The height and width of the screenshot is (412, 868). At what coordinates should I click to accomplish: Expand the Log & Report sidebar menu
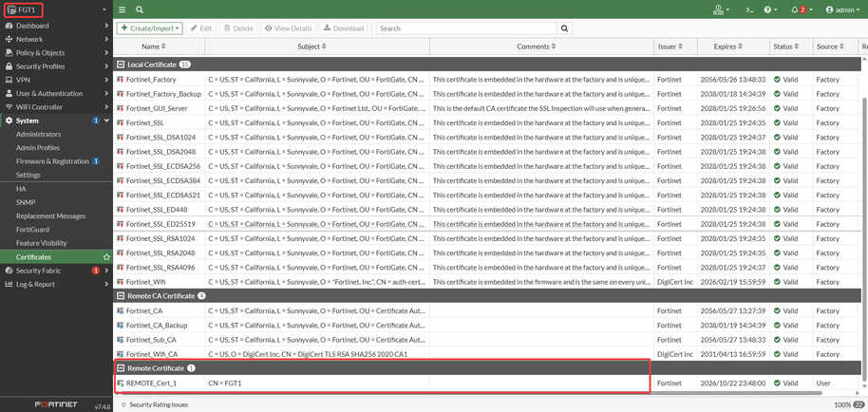(x=56, y=284)
